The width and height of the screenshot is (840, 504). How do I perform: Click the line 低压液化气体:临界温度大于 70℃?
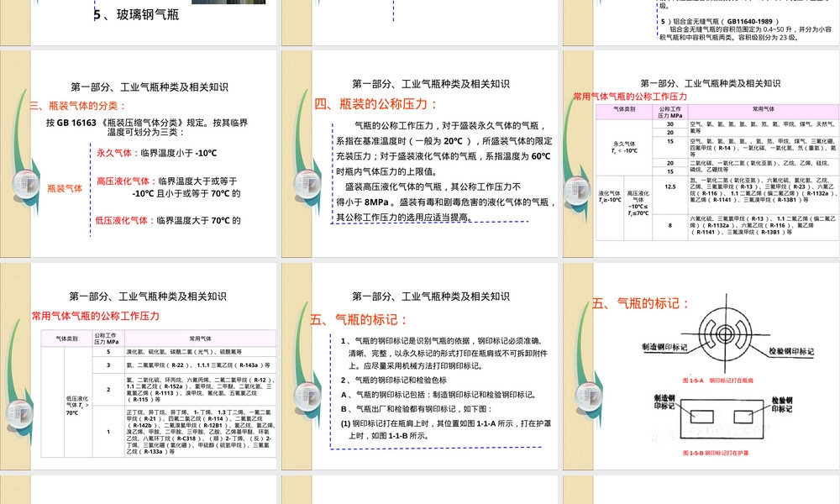[x=168, y=220]
